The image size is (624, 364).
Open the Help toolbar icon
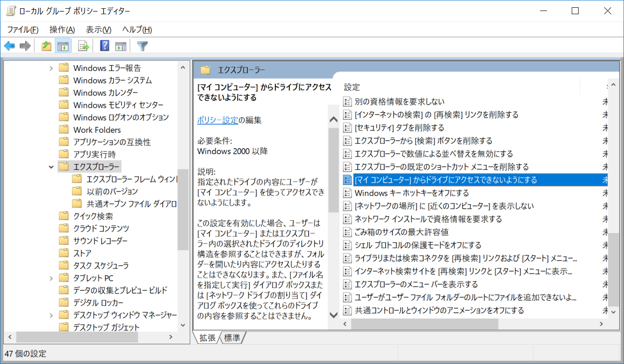point(105,46)
